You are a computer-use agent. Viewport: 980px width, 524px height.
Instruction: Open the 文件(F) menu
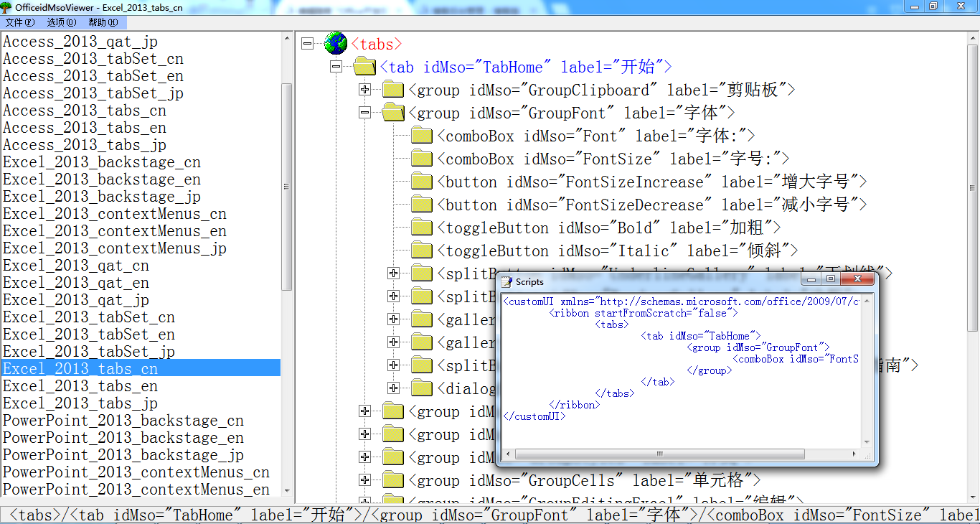pos(19,22)
